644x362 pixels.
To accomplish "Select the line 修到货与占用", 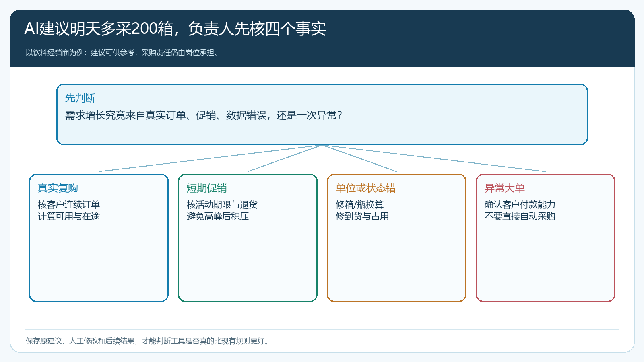I will pyautogui.click(x=362, y=216).
